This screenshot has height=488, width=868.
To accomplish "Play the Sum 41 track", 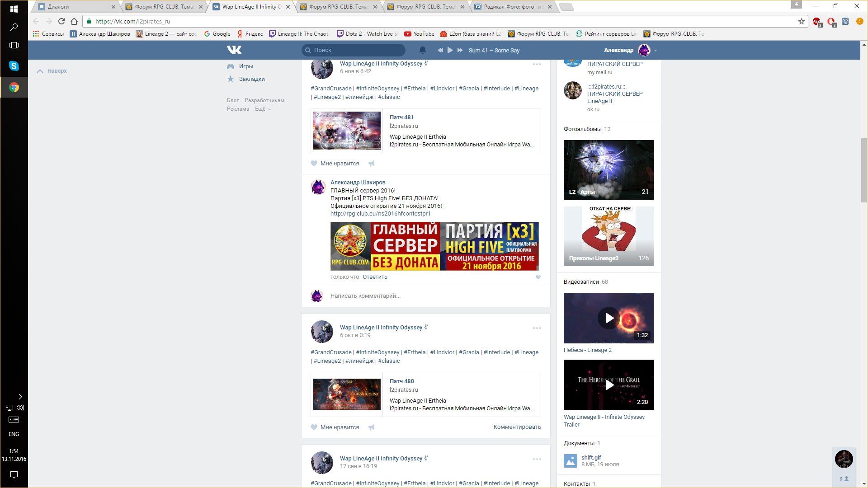I will [x=450, y=50].
